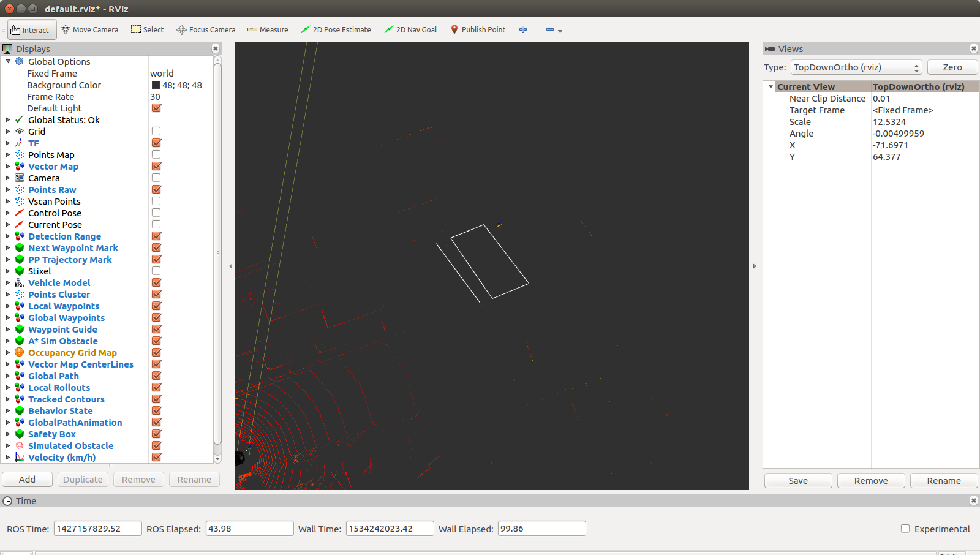Activate the Publish Point tool
Viewport: 980px width, 555px height.
tap(478, 29)
